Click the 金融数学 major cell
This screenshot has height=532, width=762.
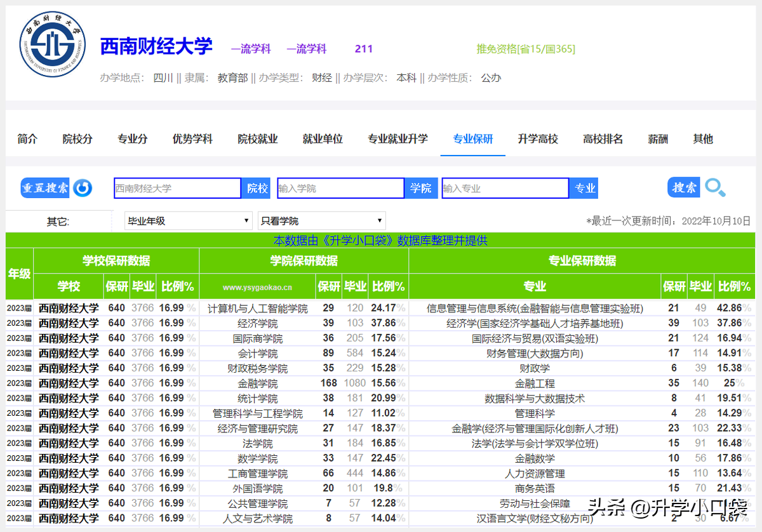[535, 458]
